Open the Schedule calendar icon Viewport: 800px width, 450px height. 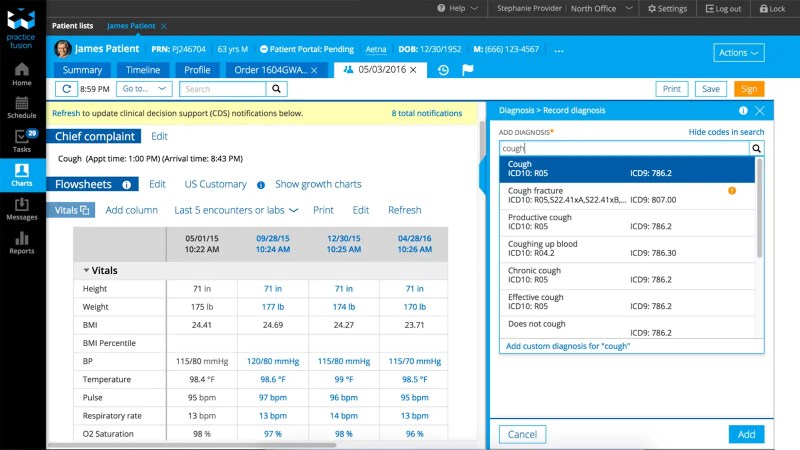(21, 108)
